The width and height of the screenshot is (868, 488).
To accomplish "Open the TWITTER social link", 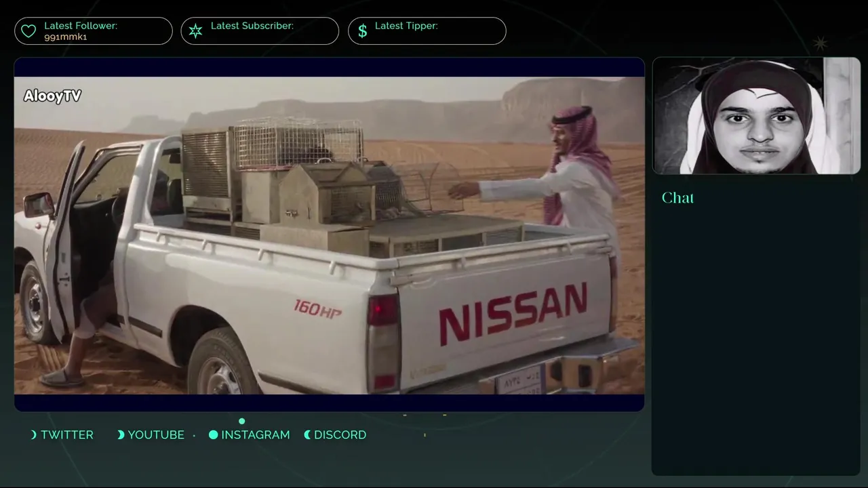I will 67,435.
